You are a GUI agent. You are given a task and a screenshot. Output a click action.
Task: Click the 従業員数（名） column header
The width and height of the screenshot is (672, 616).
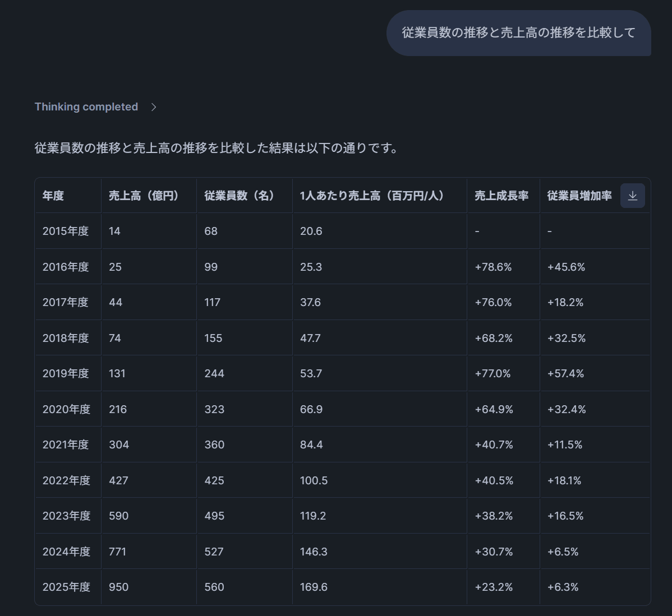240,196
